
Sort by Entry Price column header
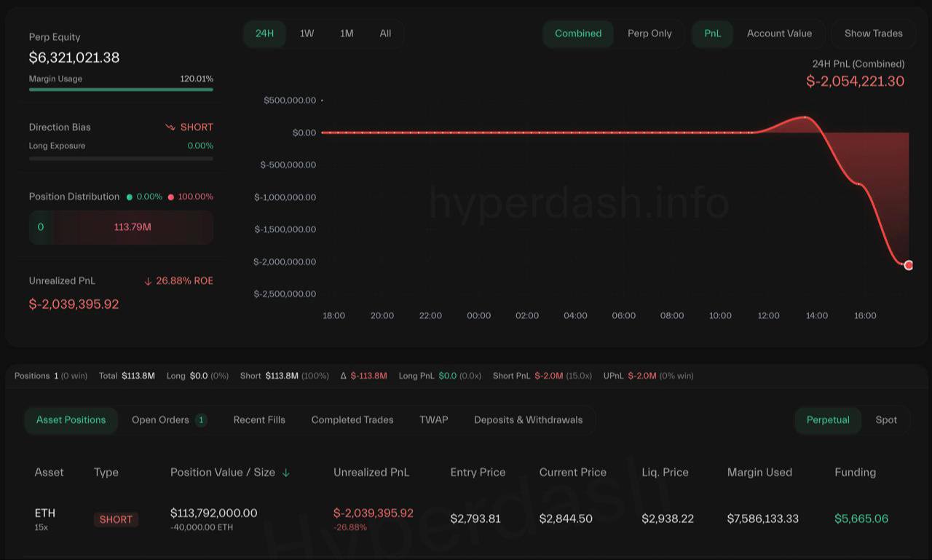point(478,473)
